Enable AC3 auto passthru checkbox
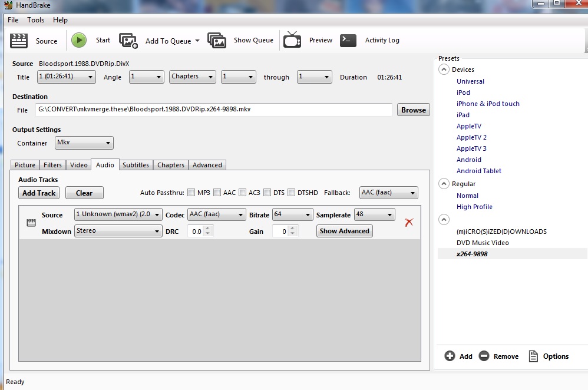 point(243,193)
